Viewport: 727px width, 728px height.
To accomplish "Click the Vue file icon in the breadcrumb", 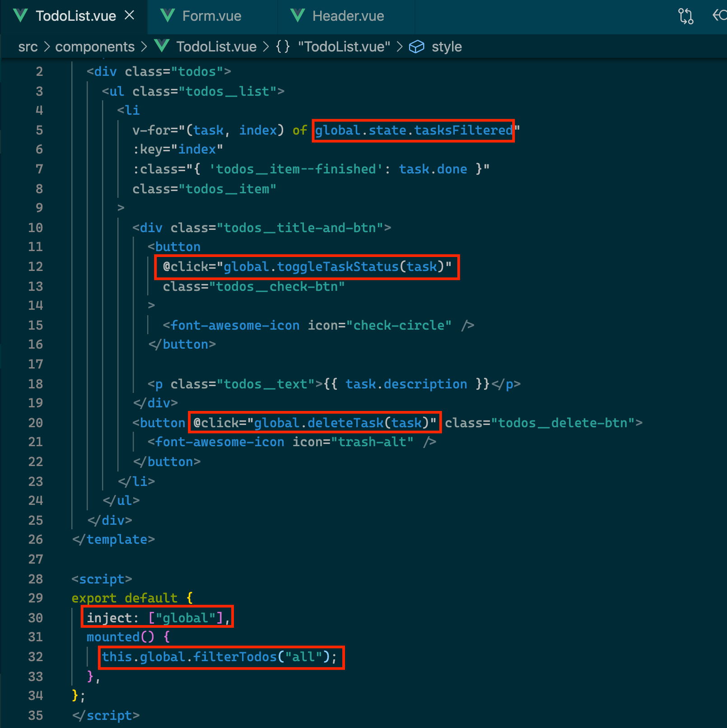I will point(162,46).
